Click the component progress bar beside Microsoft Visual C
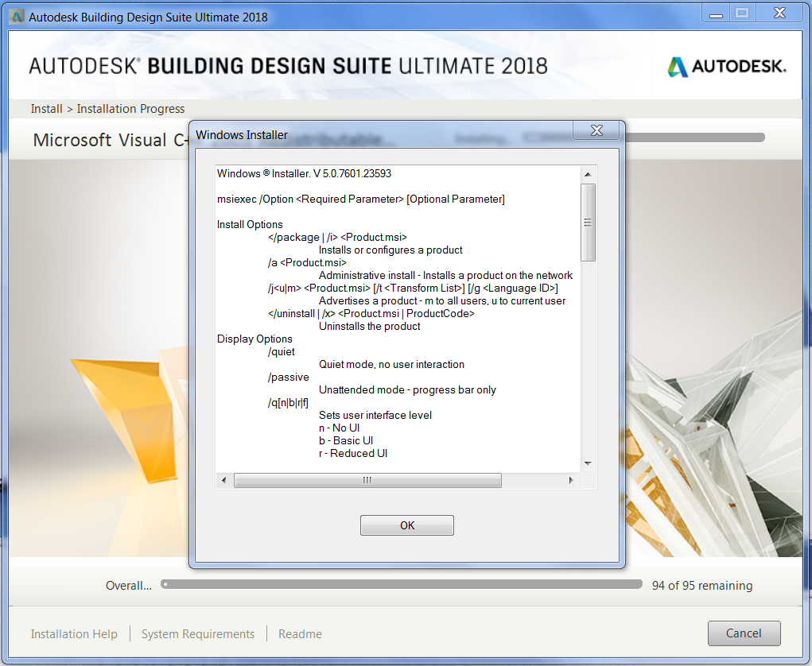The width and height of the screenshot is (812, 666). click(x=694, y=137)
